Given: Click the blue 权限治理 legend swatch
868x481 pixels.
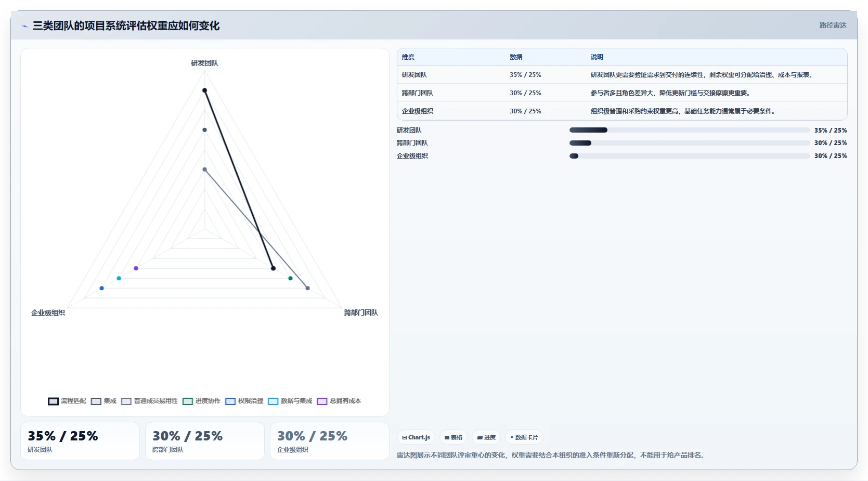Looking at the screenshot, I should coord(230,401).
